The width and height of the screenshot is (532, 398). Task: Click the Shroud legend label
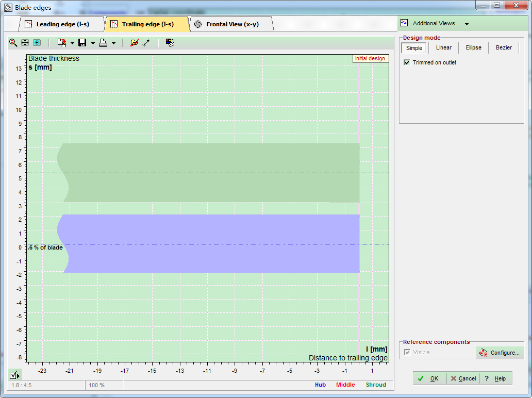pos(376,385)
